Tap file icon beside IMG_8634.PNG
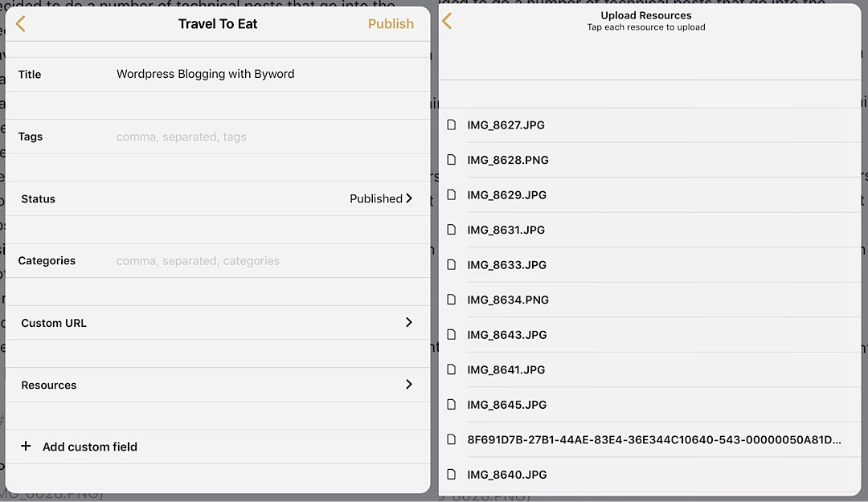Screen dimensions: 868x502 point(452,300)
